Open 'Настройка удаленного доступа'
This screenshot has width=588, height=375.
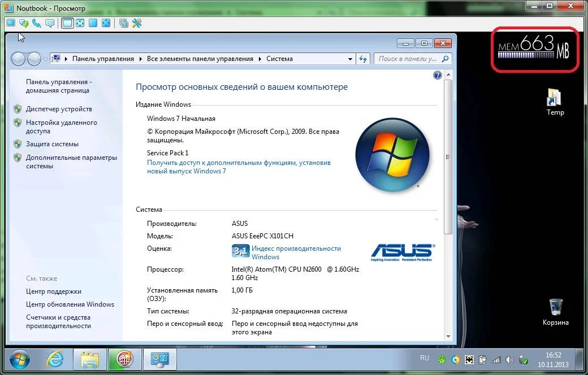[x=62, y=127]
